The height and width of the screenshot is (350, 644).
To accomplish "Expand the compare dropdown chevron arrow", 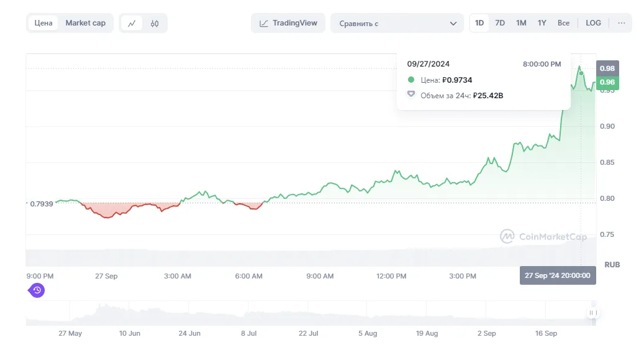I will tap(453, 24).
